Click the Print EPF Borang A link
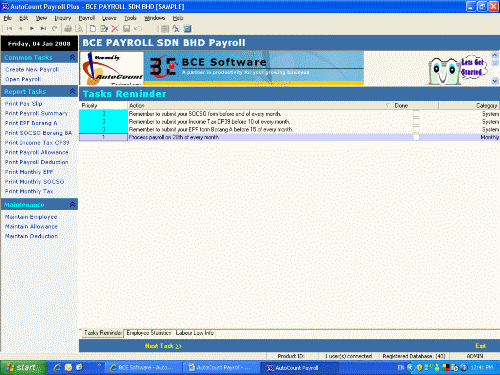This screenshot has height=375, width=500. tap(31, 123)
